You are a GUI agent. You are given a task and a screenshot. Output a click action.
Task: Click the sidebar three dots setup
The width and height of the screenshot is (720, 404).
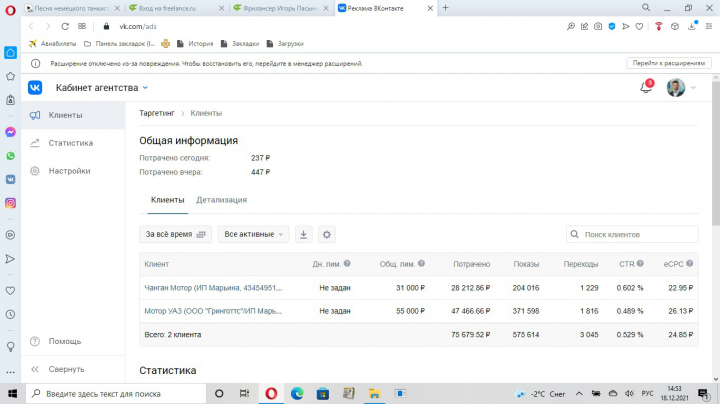pos(10,372)
